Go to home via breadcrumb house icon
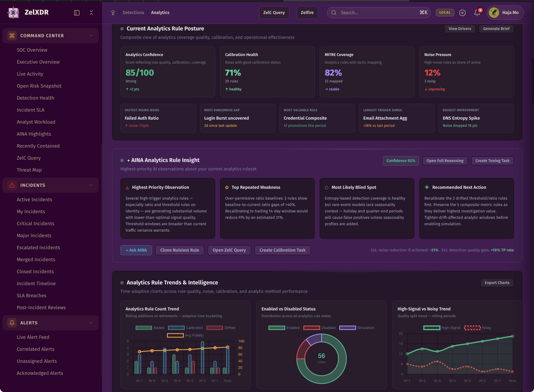This screenshot has width=534, height=392. pyautogui.click(x=113, y=13)
